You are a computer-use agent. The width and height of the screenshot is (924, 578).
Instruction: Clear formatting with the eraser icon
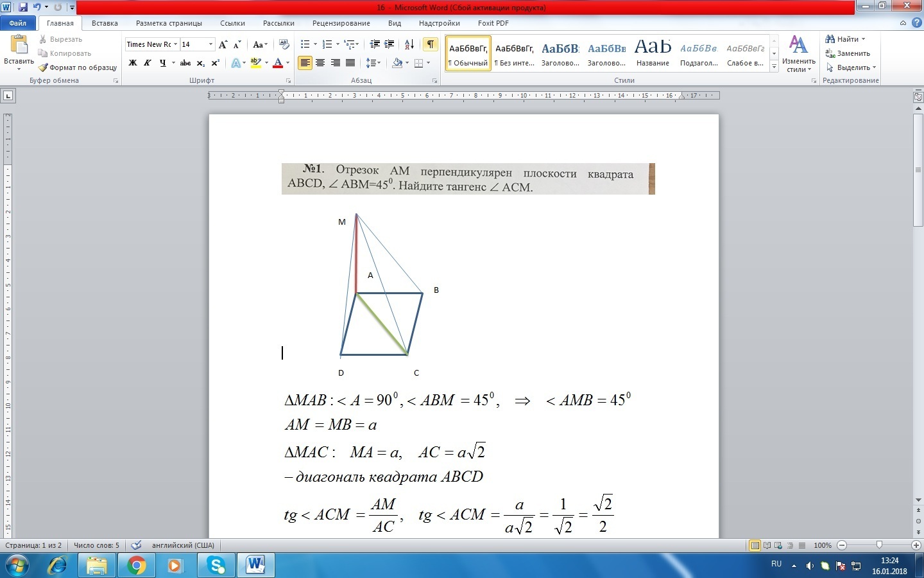click(x=284, y=44)
